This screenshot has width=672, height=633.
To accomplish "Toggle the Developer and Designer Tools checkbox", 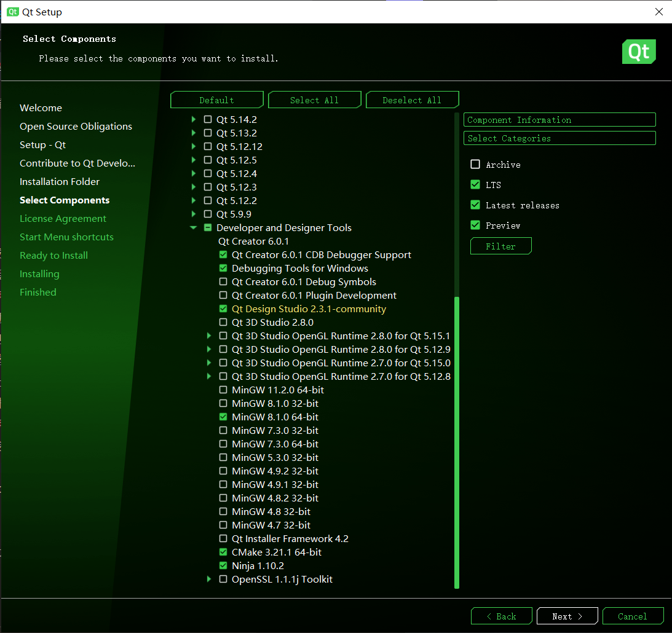I will point(207,227).
